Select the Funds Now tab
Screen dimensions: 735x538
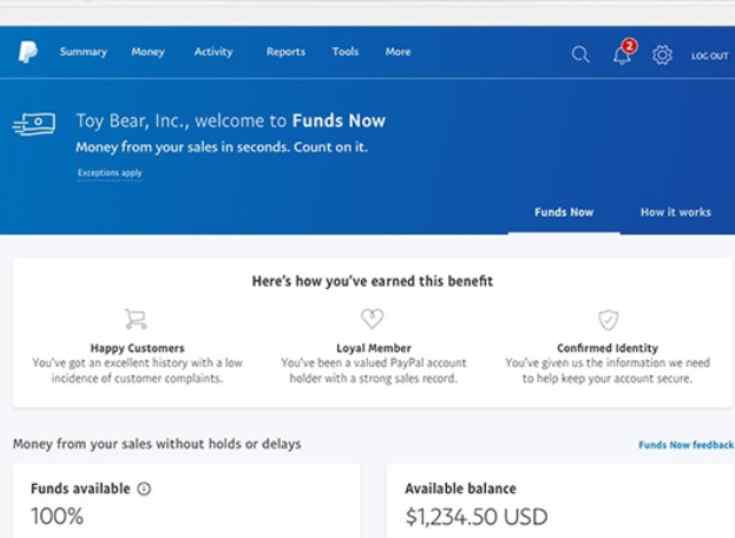[564, 212]
